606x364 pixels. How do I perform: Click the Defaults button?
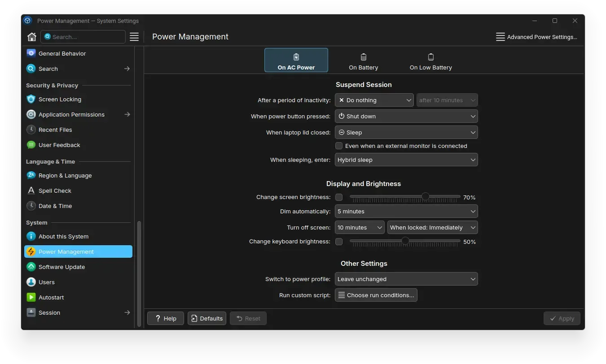pos(207,318)
